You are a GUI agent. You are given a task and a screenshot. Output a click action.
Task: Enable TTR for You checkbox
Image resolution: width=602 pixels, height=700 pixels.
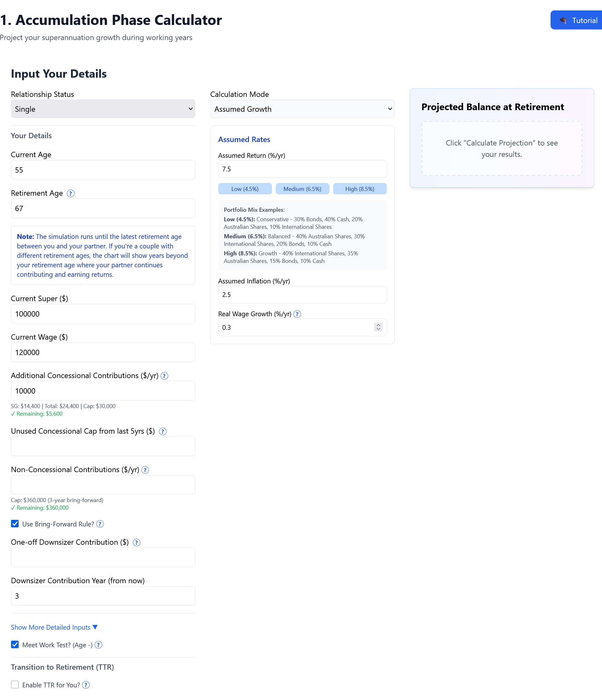coord(15,685)
